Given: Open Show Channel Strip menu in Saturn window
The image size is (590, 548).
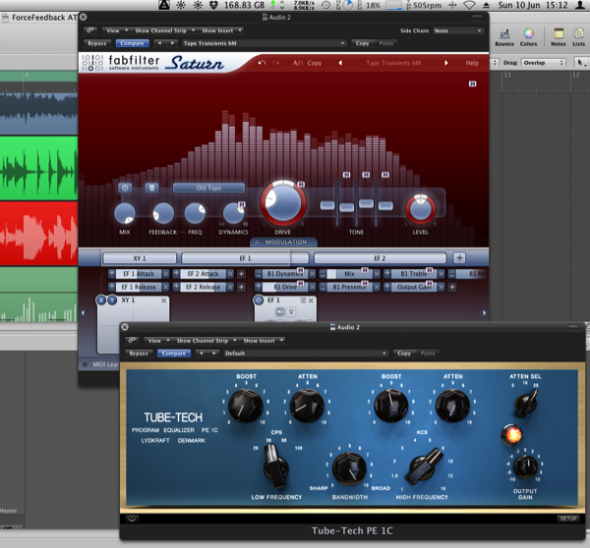Looking at the screenshot, I should tap(165, 30).
